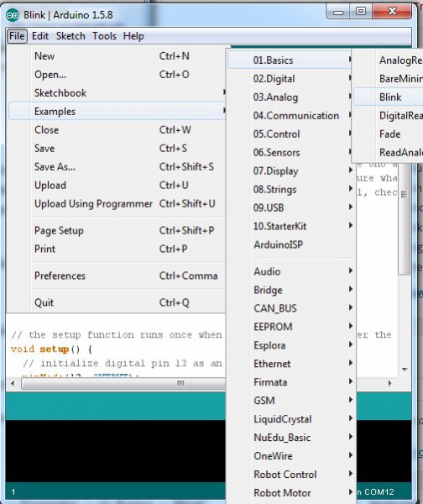Image resolution: width=423 pixels, height=504 pixels.
Task: Load the Blink example sketch
Action: 389,97
